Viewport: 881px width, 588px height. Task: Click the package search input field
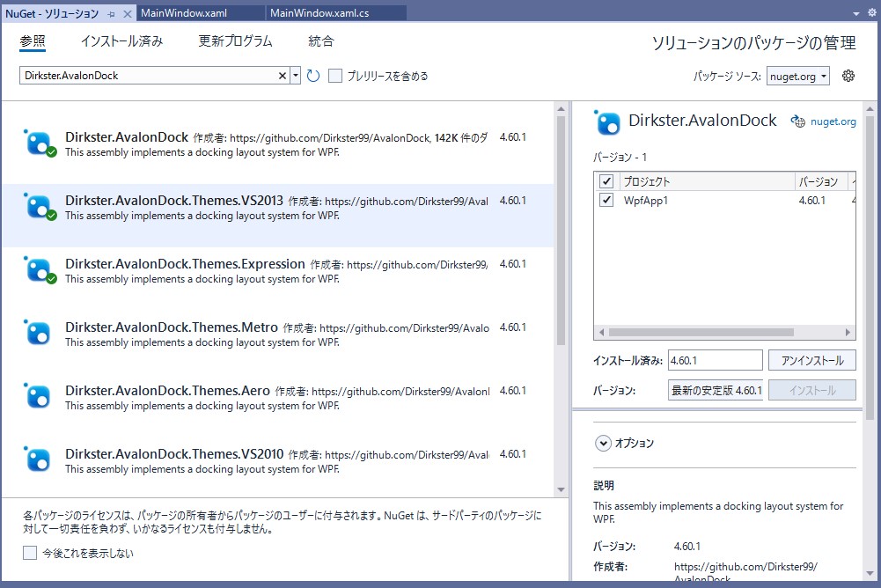149,76
